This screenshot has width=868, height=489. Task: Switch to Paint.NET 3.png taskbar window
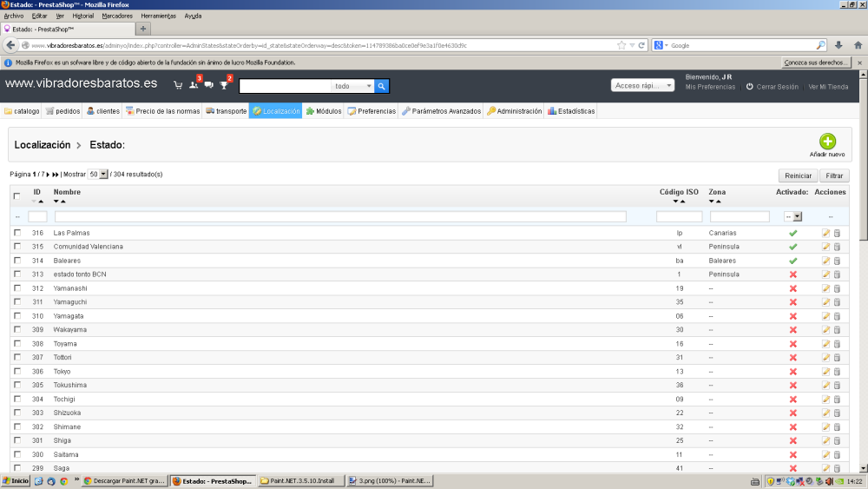coord(390,480)
